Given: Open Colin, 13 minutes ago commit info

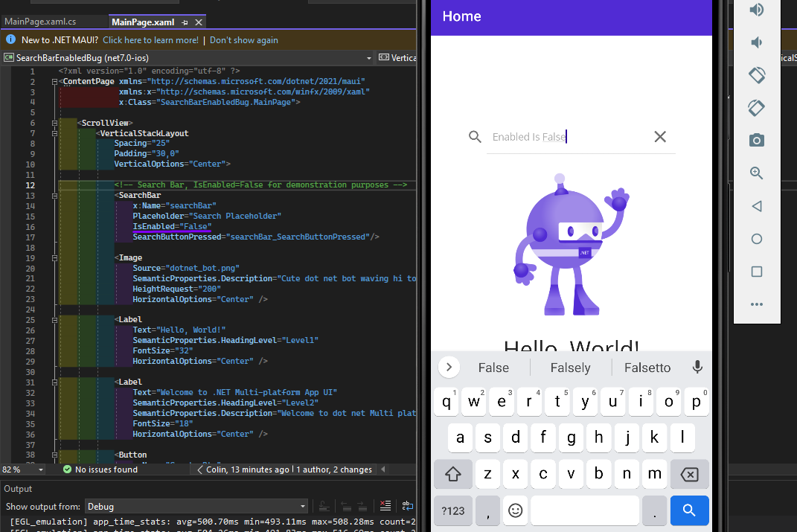Looking at the screenshot, I should [x=247, y=469].
